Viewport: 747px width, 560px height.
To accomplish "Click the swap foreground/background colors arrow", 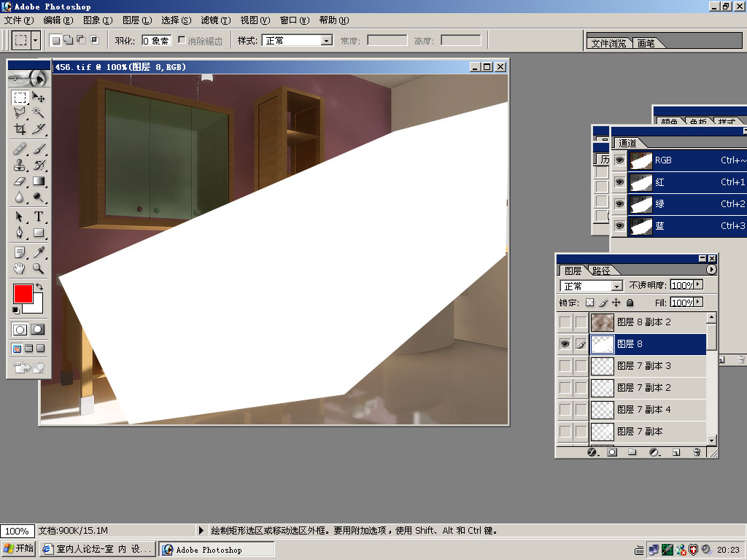I will coord(39,287).
